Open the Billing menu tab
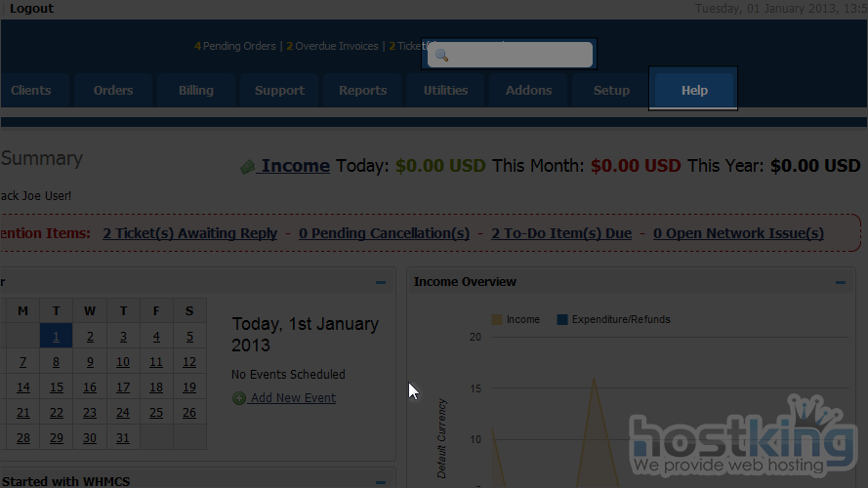Screen dimensions: 868x488 (195, 91)
